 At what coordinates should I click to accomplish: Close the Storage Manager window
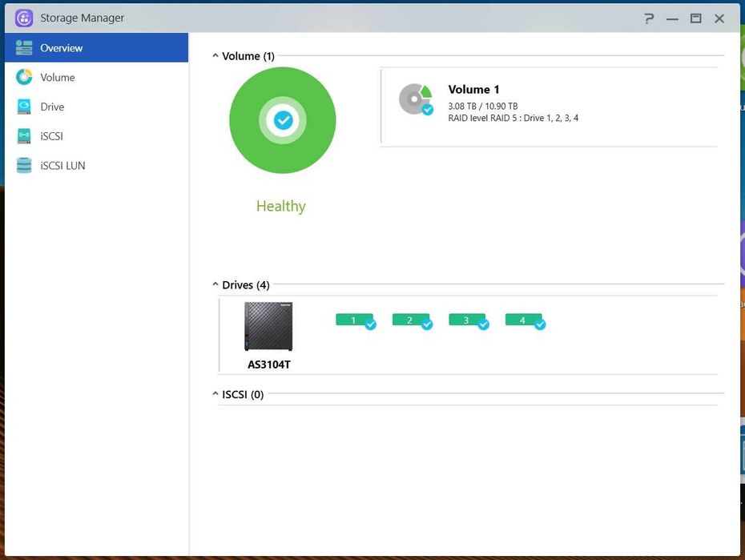point(719,18)
